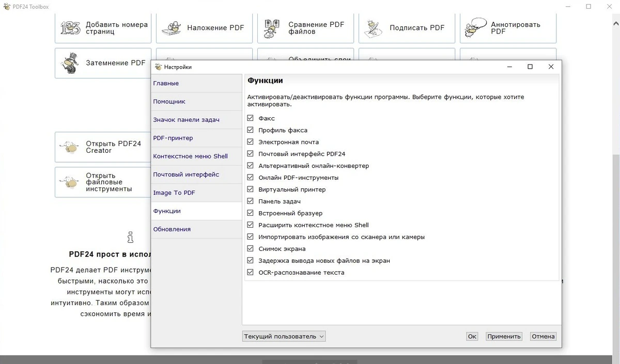
Task: Click the PDF24 Toolbox title bar logo
Action: click(x=6, y=6)
